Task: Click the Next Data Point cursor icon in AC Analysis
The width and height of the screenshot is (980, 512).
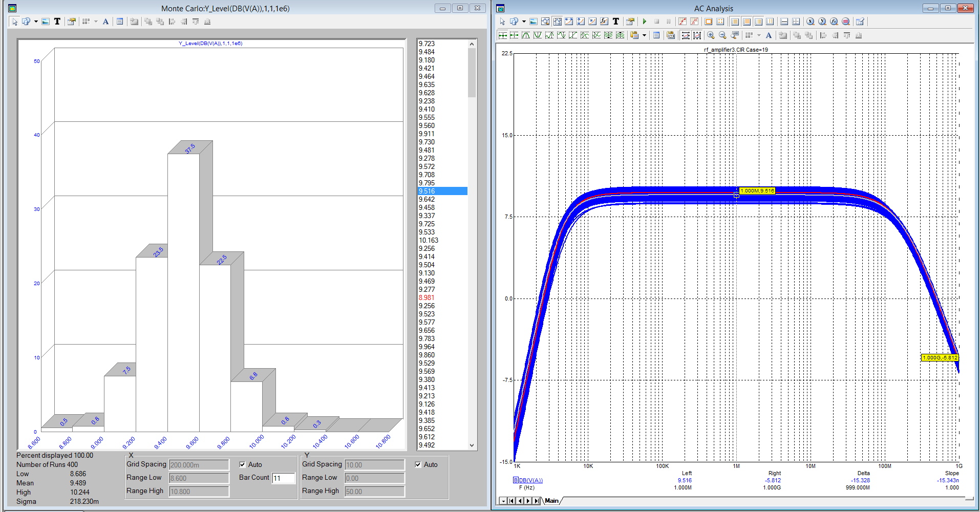Action: pos(503,35)
